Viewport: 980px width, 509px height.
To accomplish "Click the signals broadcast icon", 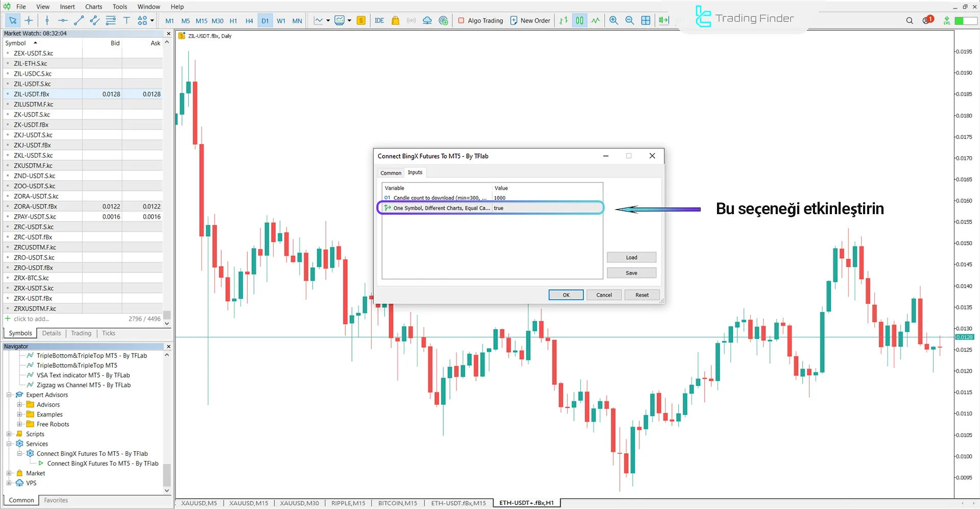I will [x=411, y=20].
